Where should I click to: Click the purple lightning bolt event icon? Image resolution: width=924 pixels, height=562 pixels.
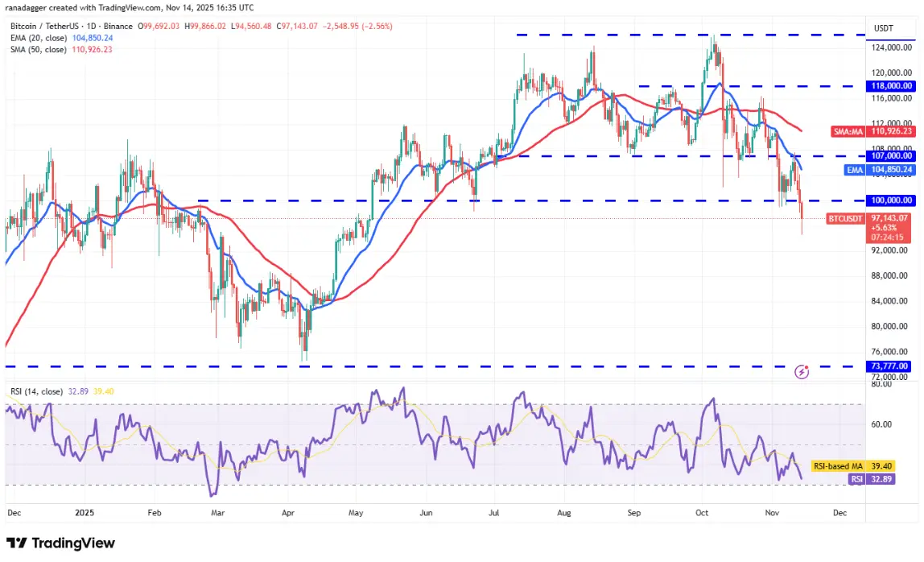point(802,371)
